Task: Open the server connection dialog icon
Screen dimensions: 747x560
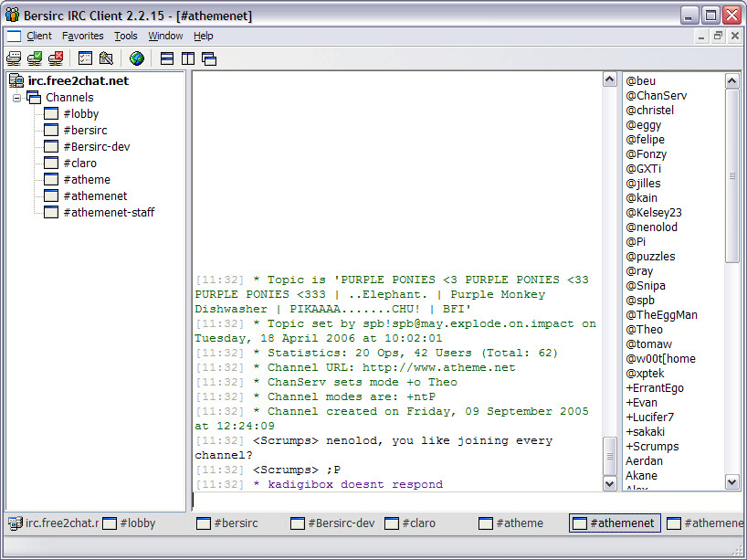Action: tap(14, 58)
